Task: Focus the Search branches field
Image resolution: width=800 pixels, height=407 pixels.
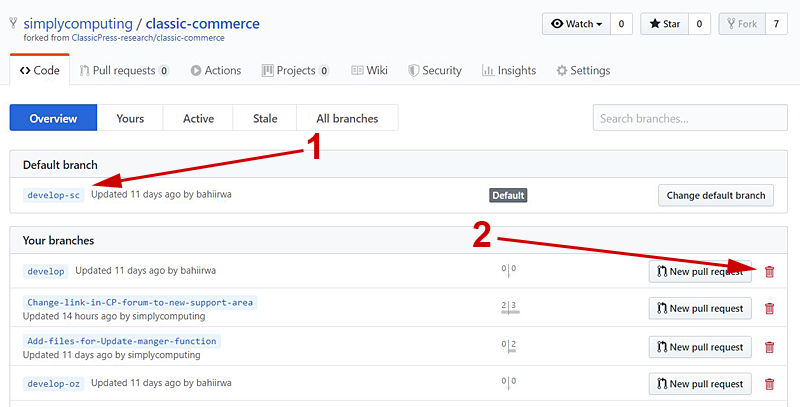Action: (690, 118)
